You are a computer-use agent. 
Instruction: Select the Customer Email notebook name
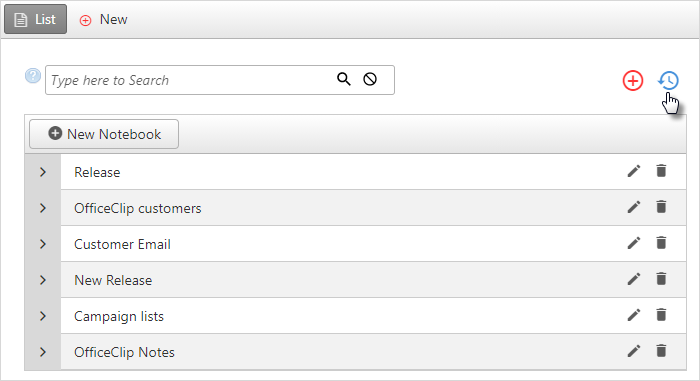pos(122,244)
